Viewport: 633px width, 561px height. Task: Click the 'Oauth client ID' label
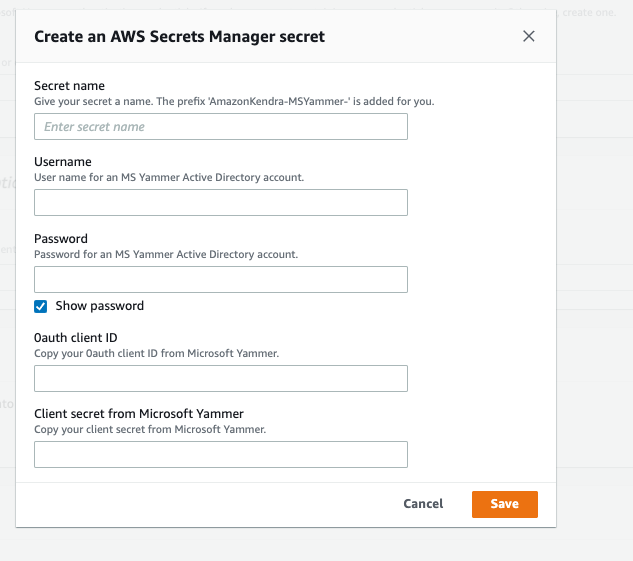pyautogui.click(x=76, y=337)
